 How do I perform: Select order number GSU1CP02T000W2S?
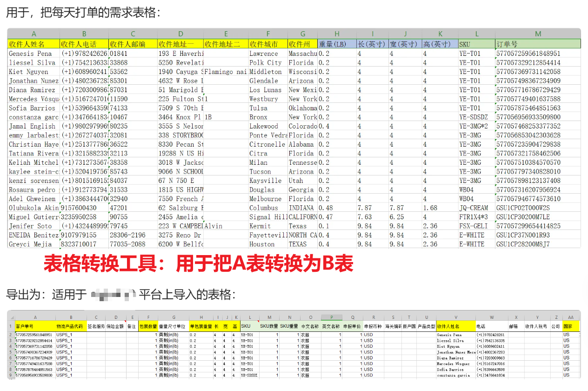[x=538, y=208]
